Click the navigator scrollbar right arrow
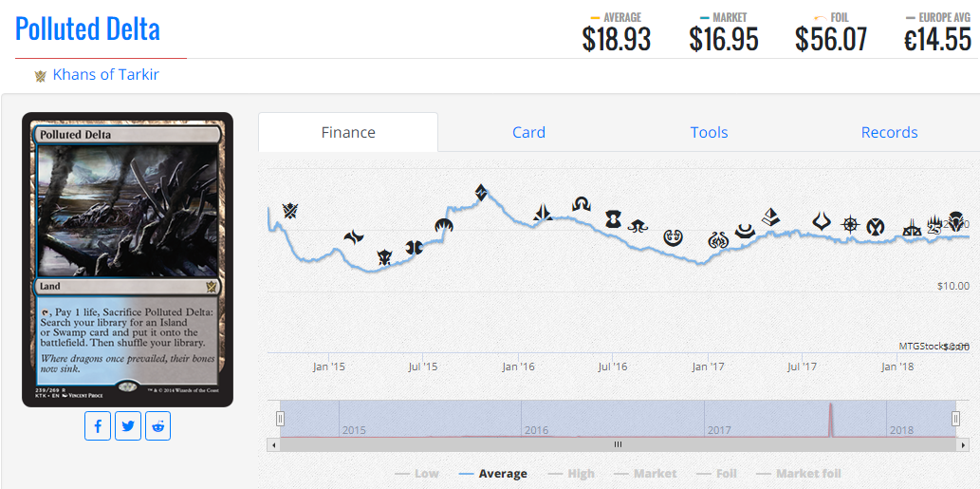Viewport: 980px width, 489px height. pyautogui.click(x=963, y=444)
